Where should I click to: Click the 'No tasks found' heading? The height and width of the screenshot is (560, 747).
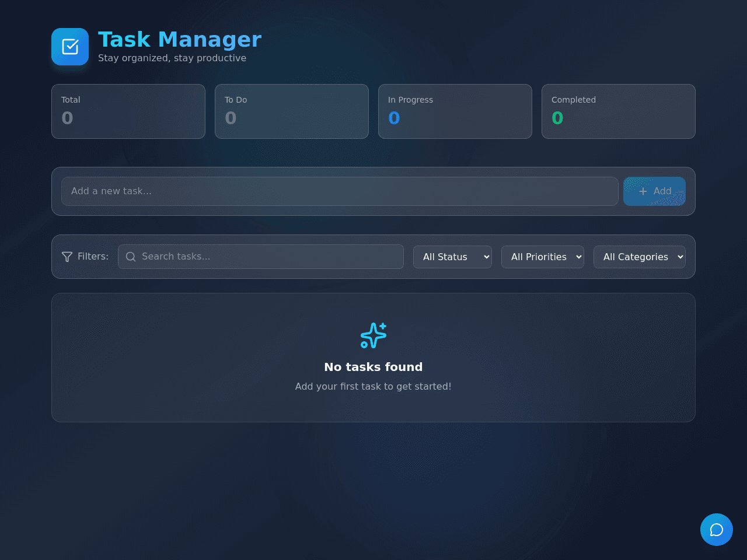point(373,367)
